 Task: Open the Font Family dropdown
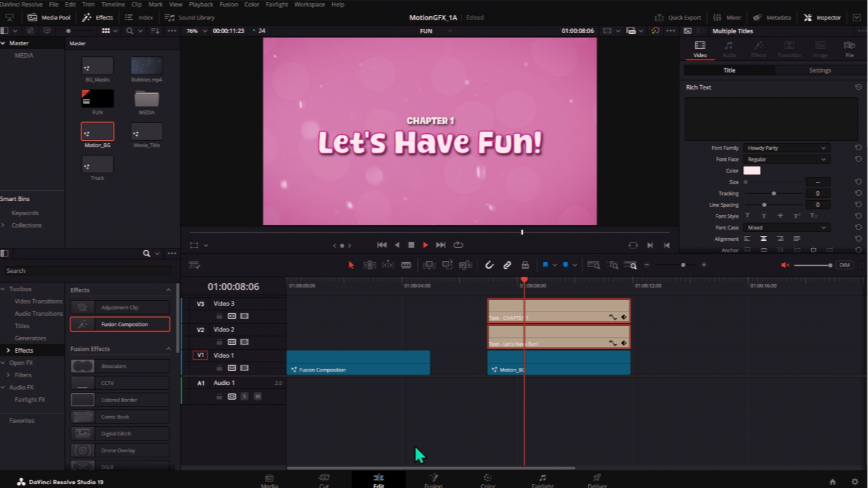coord(786,148)
